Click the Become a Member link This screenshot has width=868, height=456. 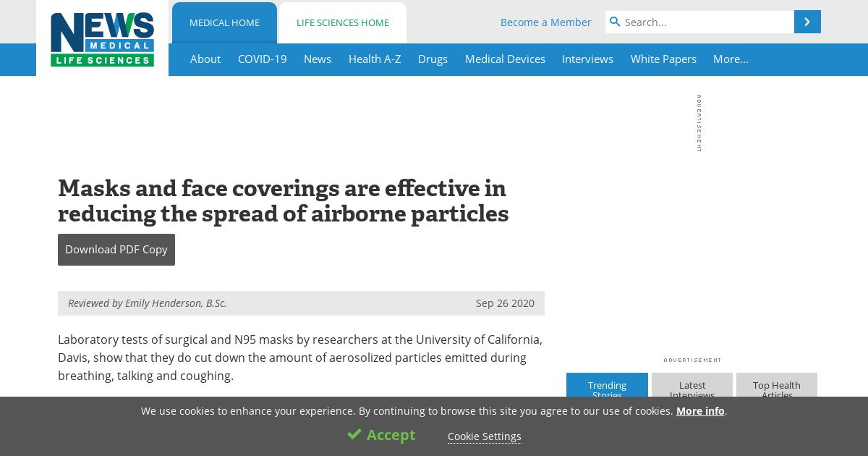545,22
